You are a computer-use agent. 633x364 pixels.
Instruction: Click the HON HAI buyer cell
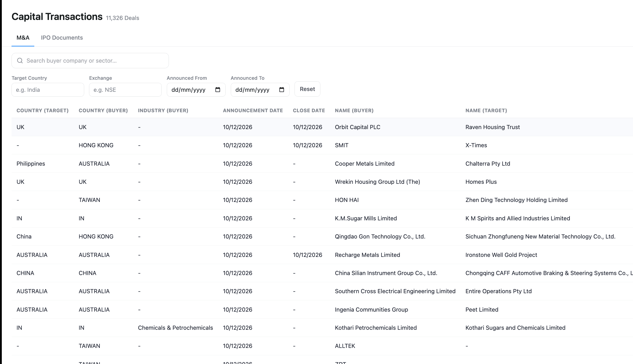tap(347, 200)
